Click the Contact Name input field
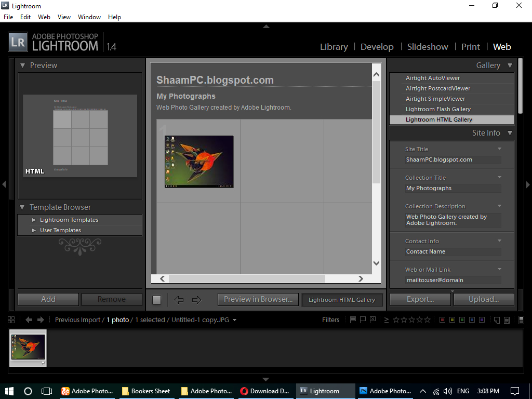This screenshot has height=399, width=532. 453,252
